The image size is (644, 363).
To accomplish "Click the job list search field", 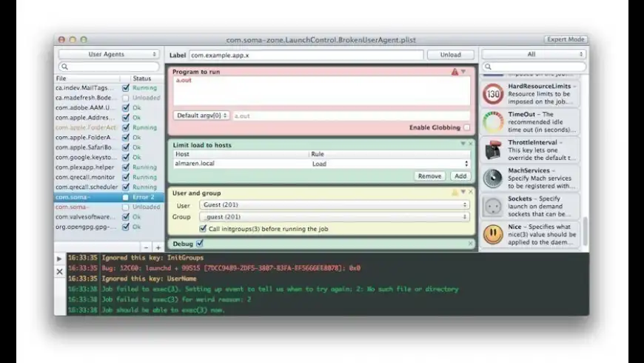I will coord(109,67).
